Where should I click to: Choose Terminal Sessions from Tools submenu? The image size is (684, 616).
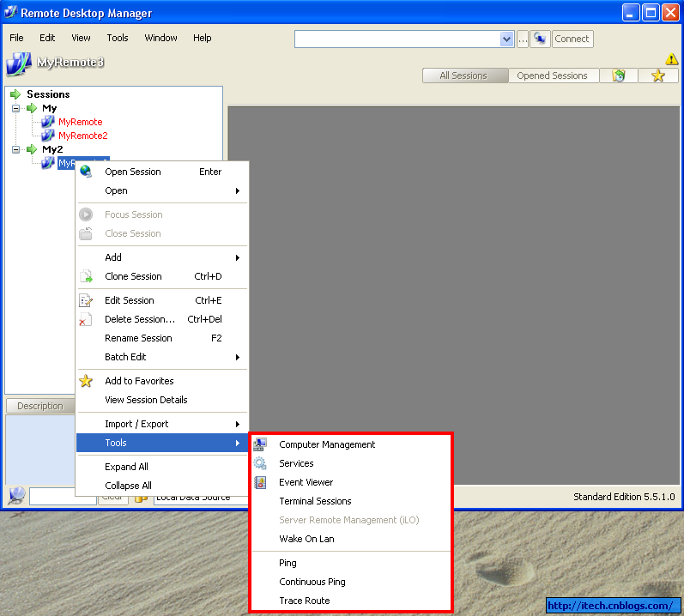pyautogui.click(x=351, y=501)
